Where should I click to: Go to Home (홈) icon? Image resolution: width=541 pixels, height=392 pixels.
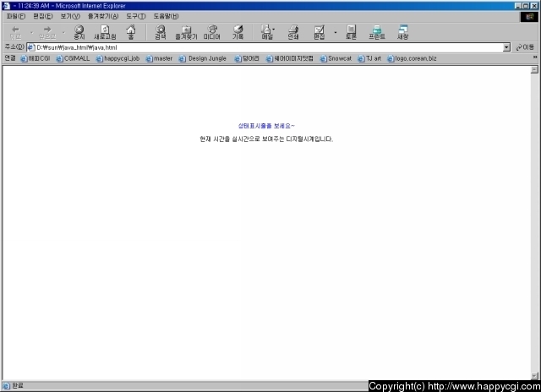[131, 32]
